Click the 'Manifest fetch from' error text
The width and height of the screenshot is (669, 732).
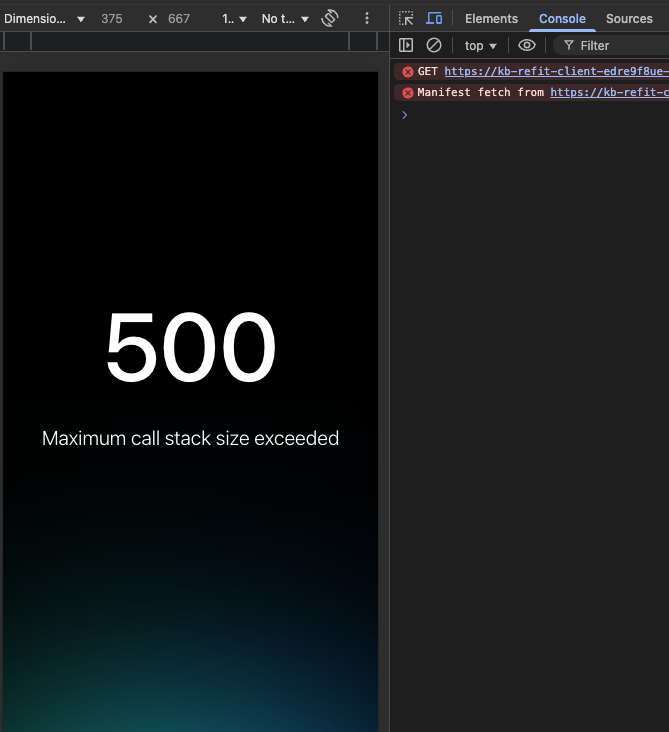tap(480, 92)
